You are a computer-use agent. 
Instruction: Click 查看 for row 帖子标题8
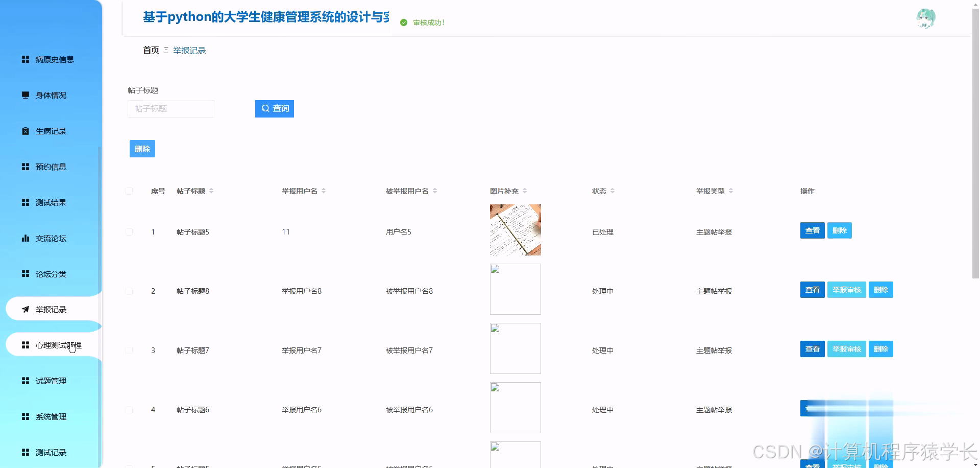[813, 290]
